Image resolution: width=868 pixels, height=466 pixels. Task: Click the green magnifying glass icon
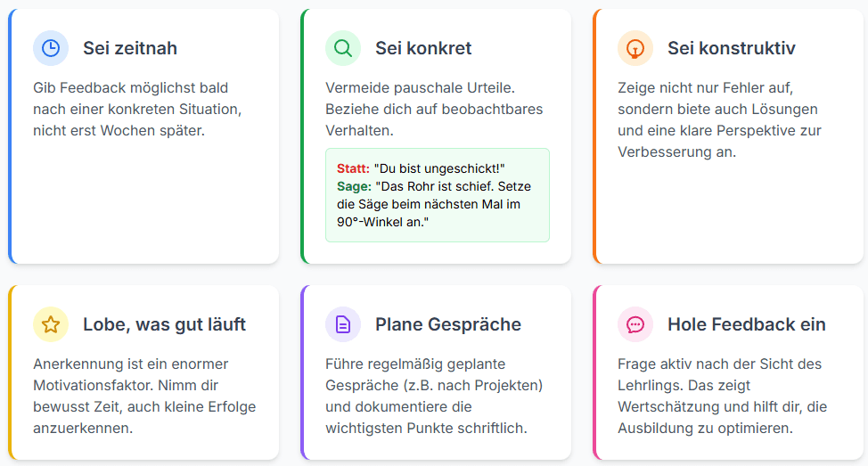pos(343,48)
